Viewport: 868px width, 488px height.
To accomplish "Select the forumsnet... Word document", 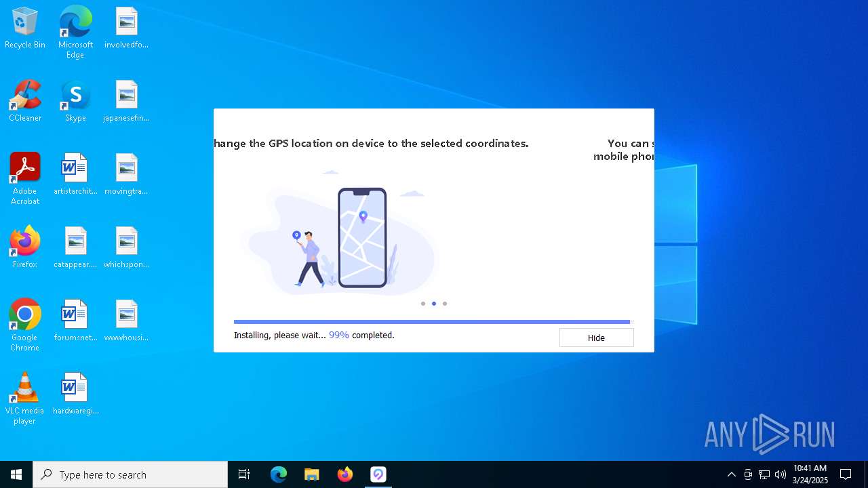I will [x=75, y=321].
